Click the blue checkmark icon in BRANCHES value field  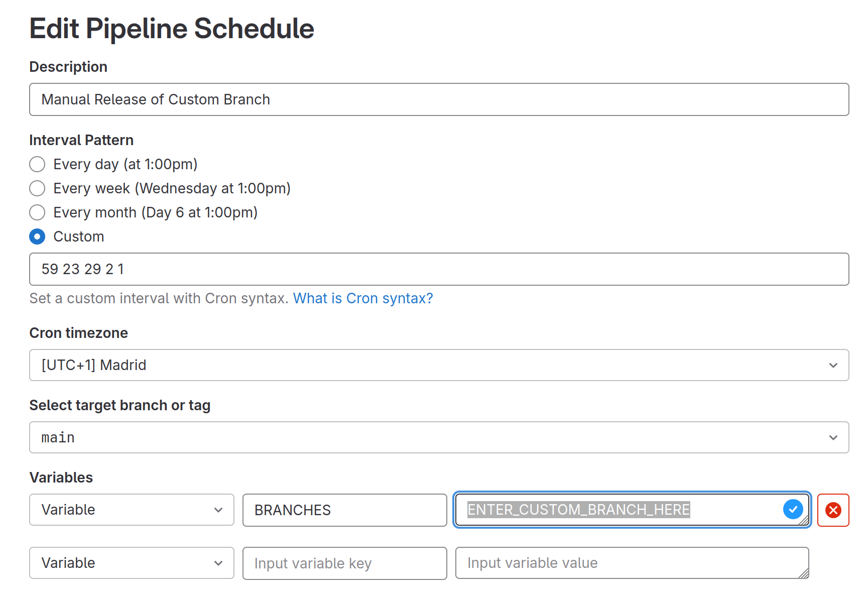pyautogui.click(x=793, y=510)
